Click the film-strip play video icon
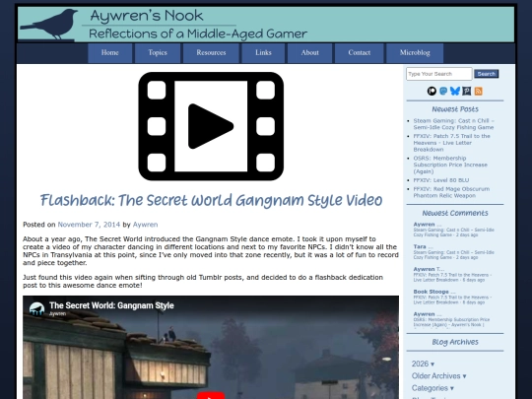Image resolution: width=532 pixels, height=399 pixels. (211, 126)
